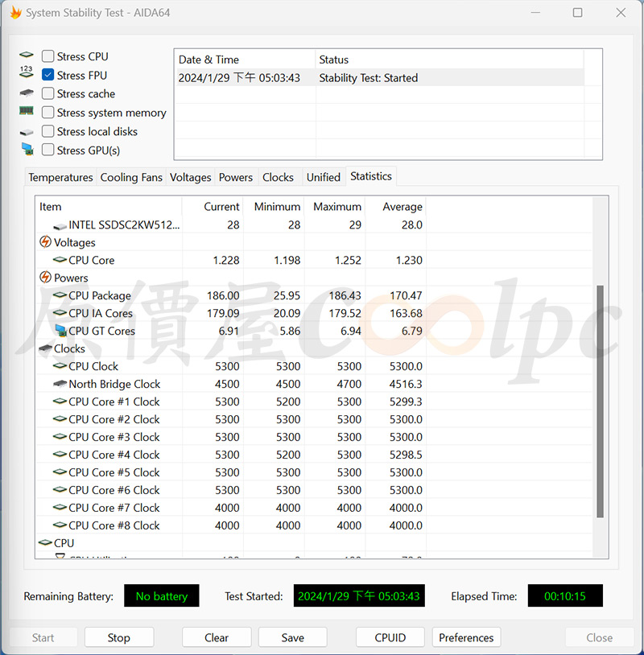Image resolution: width=644 pixels, height=655 pixels.
Task: Click the CPU Package average value 170.47
Action: click(406, 295)
